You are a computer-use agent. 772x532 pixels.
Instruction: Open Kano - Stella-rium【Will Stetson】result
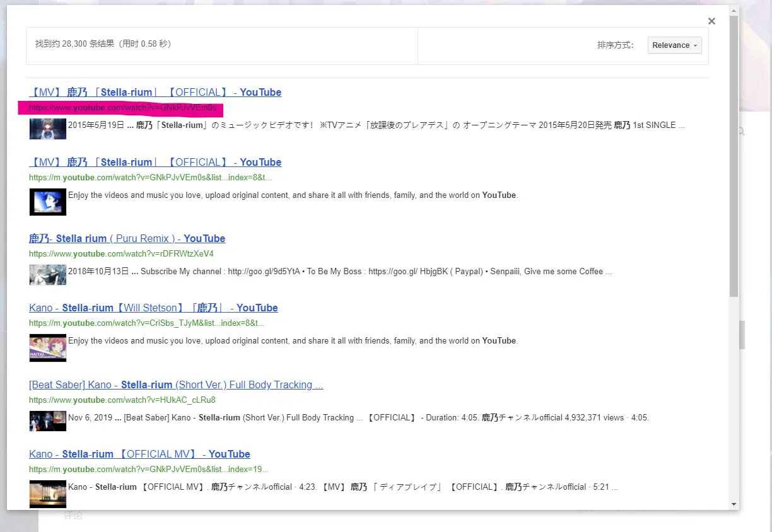click(x=153, y=308)
